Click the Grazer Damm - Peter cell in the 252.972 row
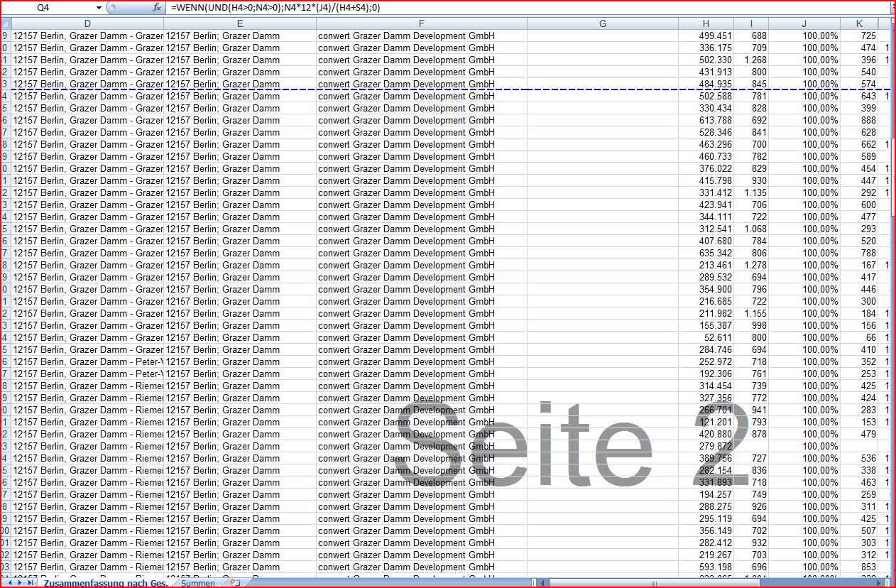This screenshot has height=588, width=896. (x=87, y=361)
